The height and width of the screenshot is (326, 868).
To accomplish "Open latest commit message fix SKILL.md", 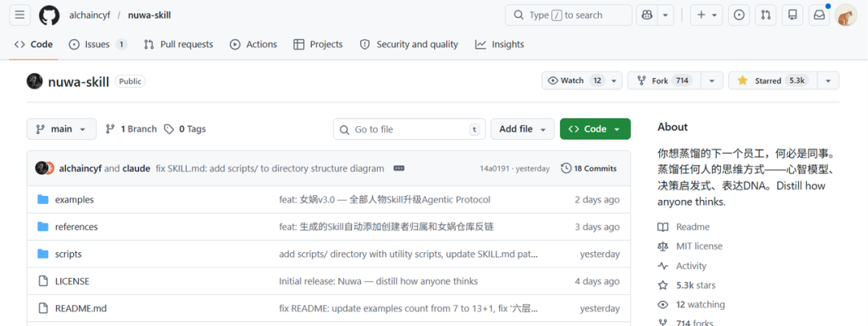I will point(269,169).
